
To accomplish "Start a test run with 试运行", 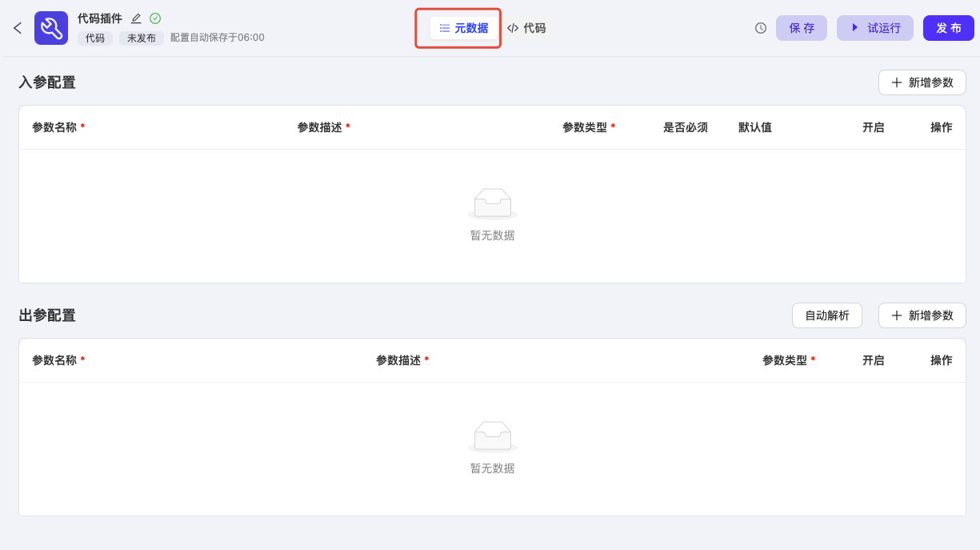I will (x=874, y=28).
